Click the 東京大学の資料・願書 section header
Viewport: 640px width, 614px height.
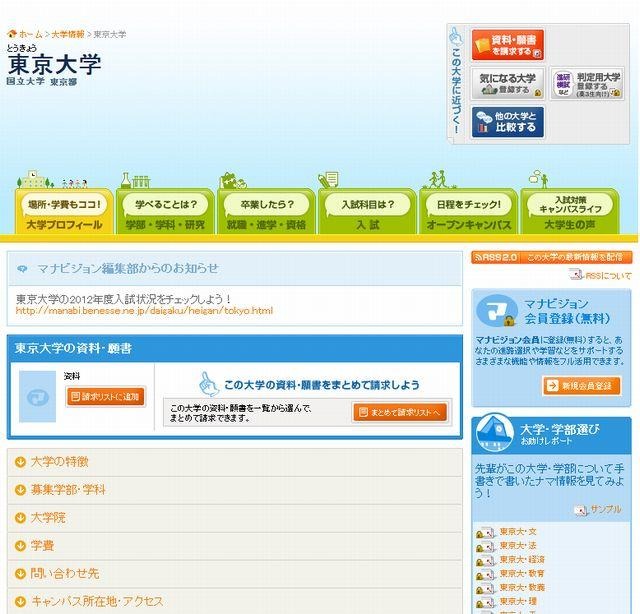tap(235, 348)
